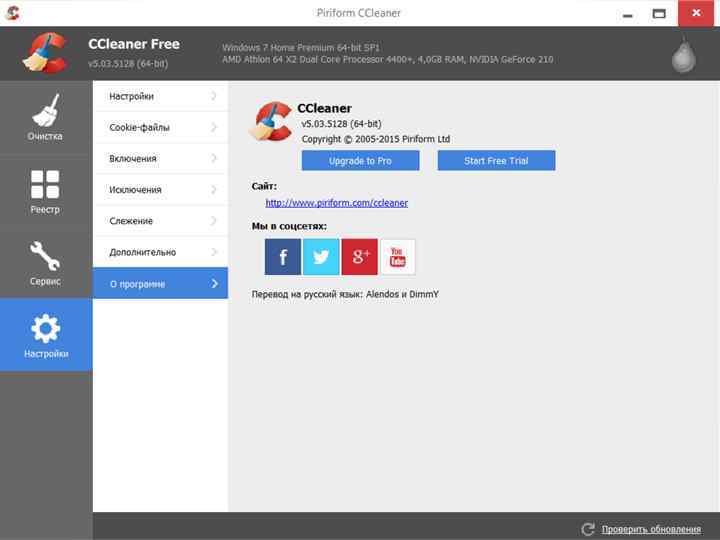This screenshot has height=540, width=720.
Task: Open the Настройки submenu item
Action: pos(160,96)
